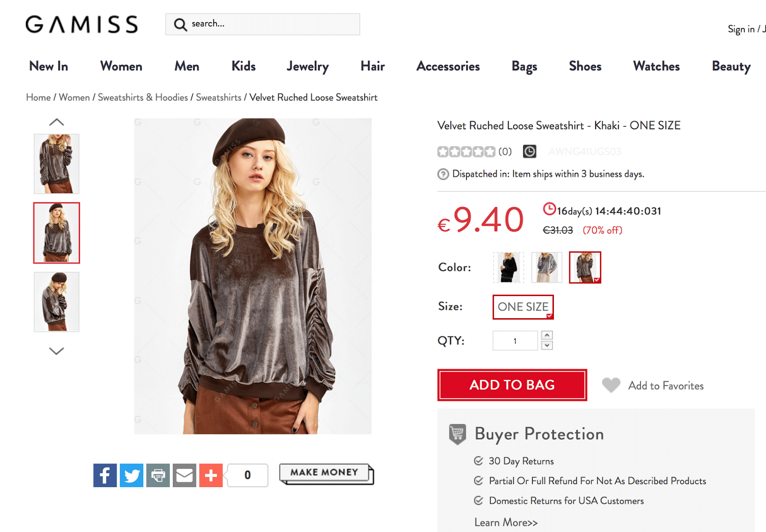Increase quantity with up arrow
The height and width of the screenshot is (532, 766).
[547, 335]
